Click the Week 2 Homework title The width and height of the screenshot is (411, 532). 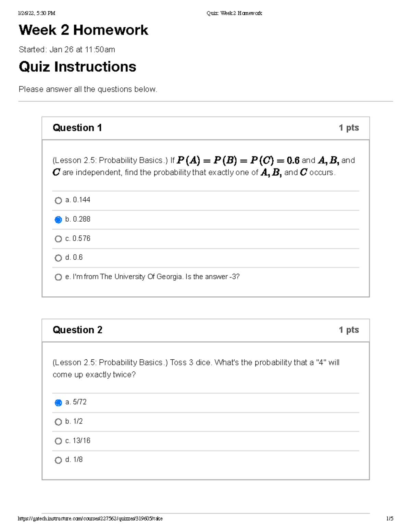(83, 30)
